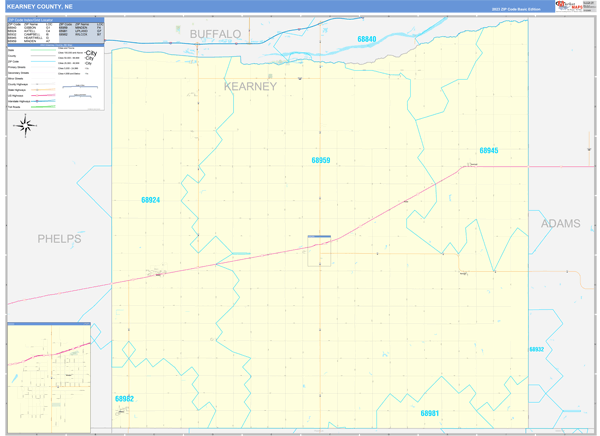Click the BUFFALO county name label

216,34
